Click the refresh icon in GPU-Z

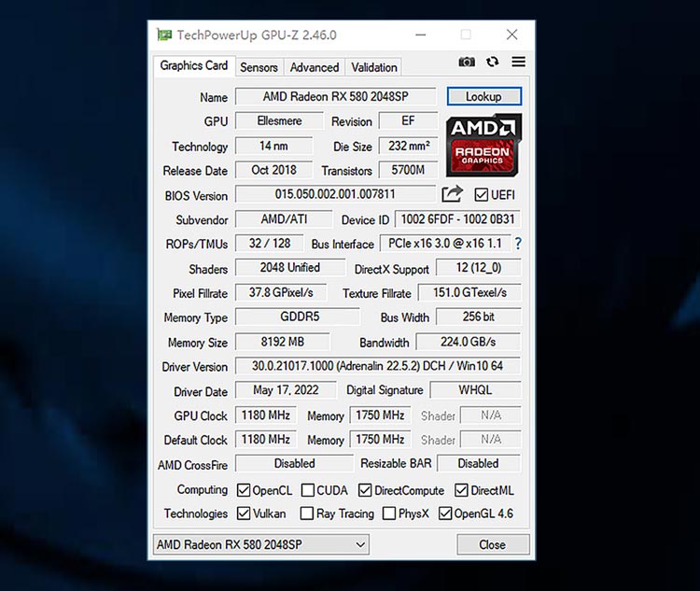(493, 62)
